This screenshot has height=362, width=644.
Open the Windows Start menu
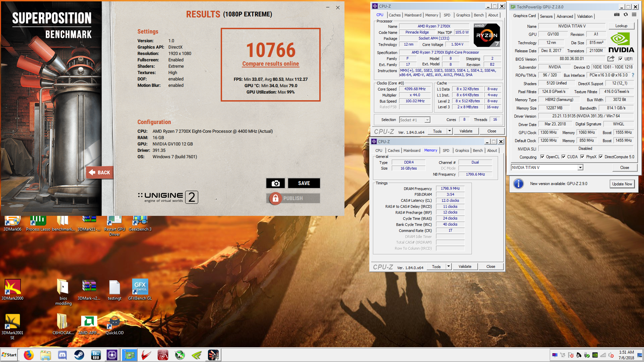click(9, 355)
